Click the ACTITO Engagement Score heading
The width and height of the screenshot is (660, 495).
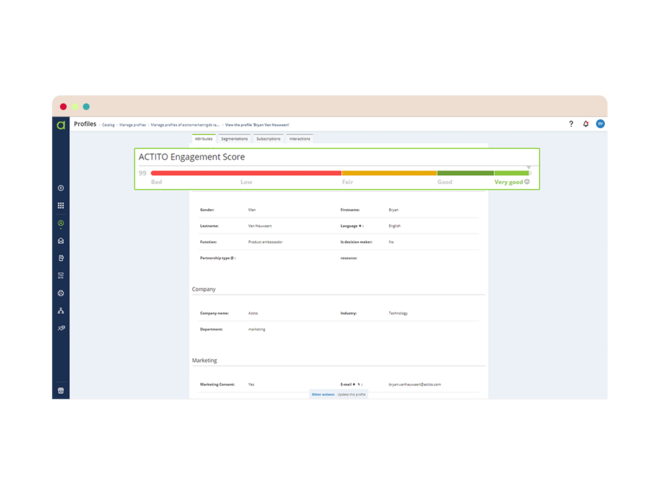(x=192, y=157)
